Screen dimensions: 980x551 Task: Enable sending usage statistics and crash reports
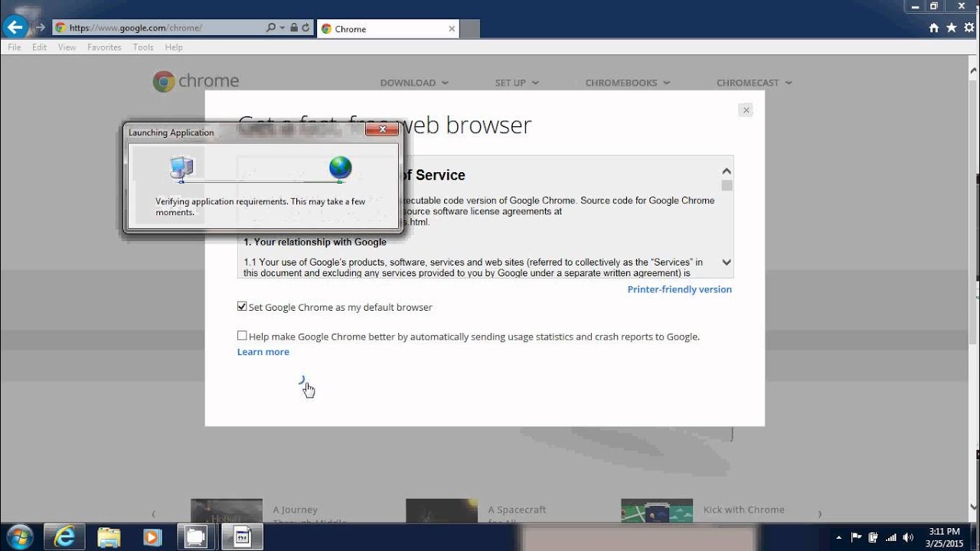tap(242, 336)
